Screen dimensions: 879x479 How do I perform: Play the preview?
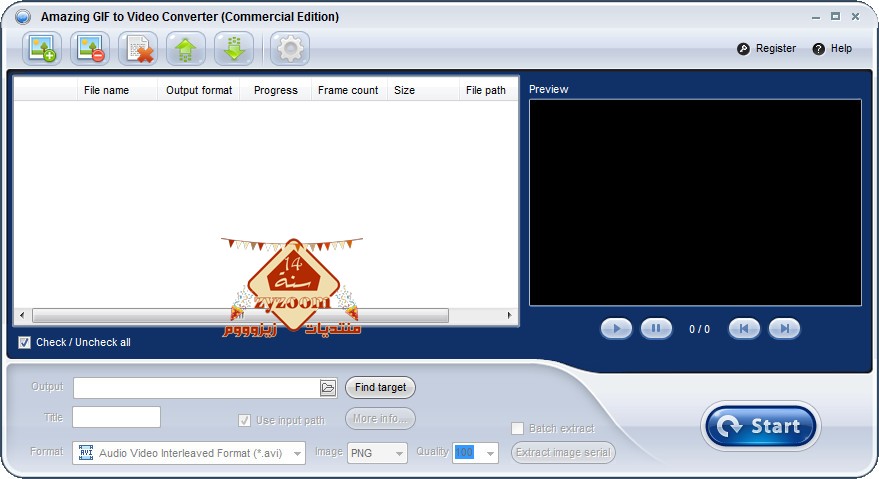616,329
